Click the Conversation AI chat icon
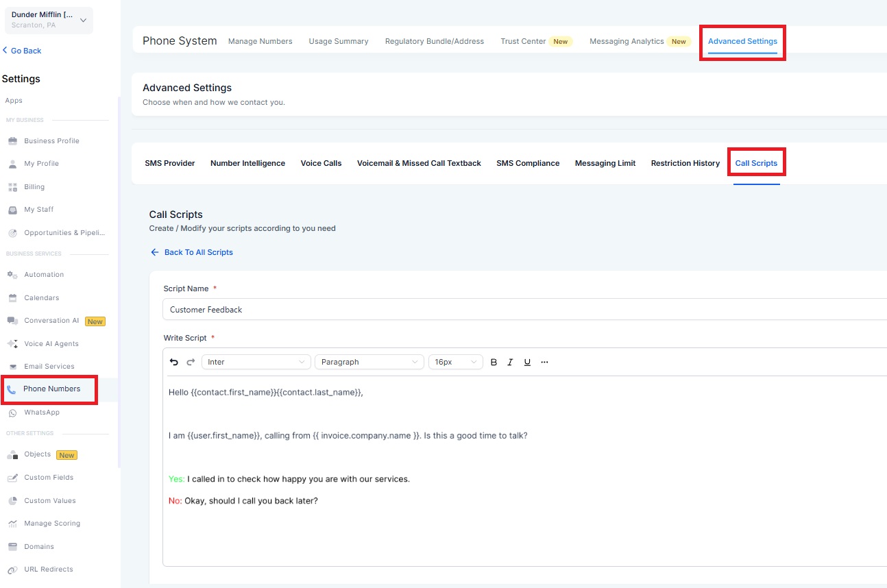Viewport: 887px width, 588px height. [x=12, y=321]
